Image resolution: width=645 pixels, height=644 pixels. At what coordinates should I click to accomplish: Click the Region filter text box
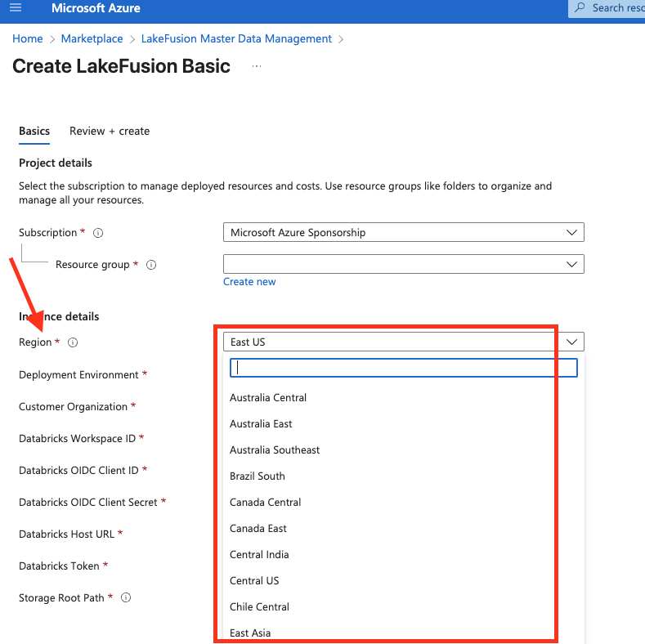click(404, 368)
